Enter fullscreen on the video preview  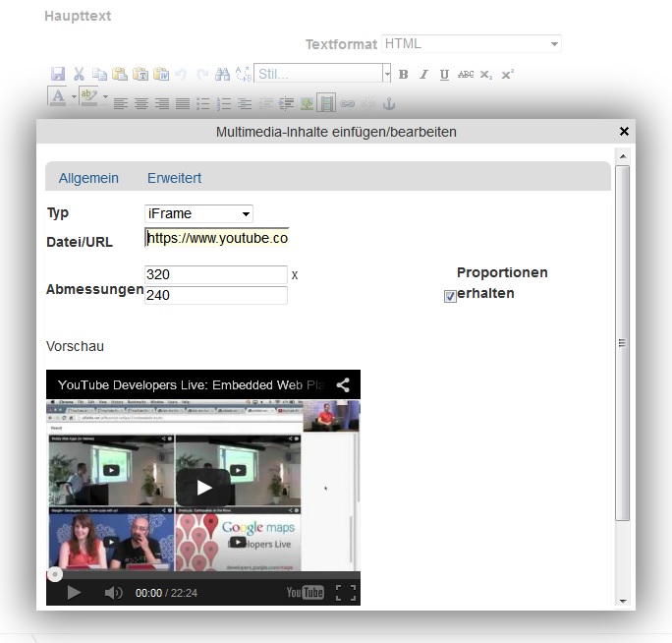click(x=346, y=593)
